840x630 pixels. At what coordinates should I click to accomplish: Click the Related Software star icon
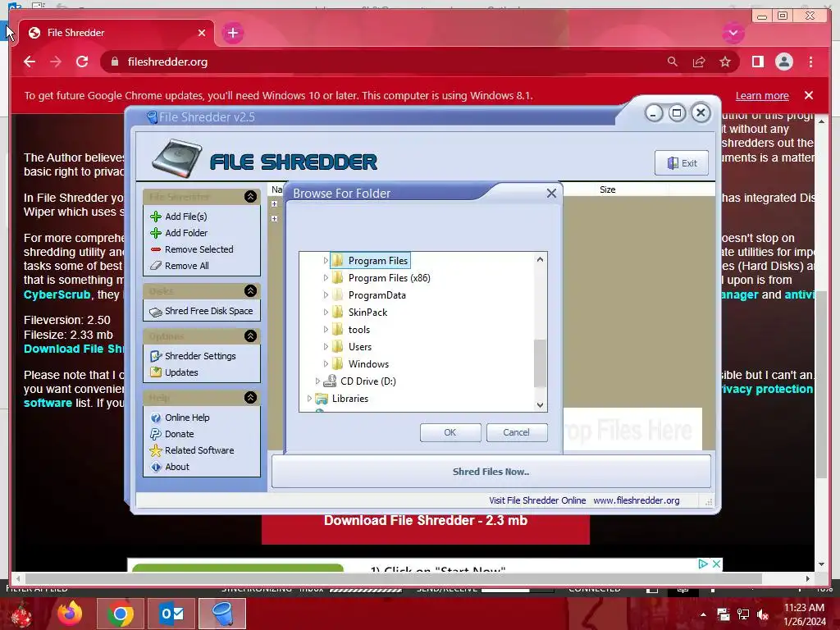(x=156, y=450)
